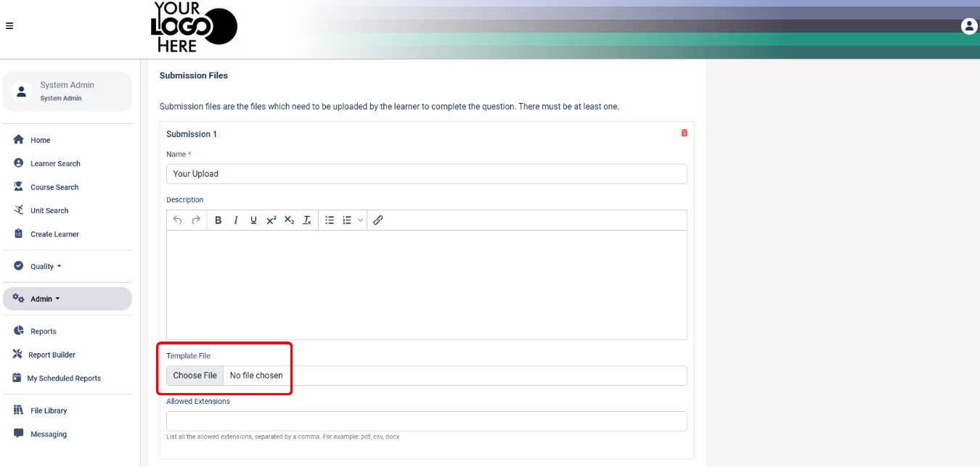This screenshot has width=980, height=467.
Task: Click the Report Builder tools icon
Action: coord(18,355)
